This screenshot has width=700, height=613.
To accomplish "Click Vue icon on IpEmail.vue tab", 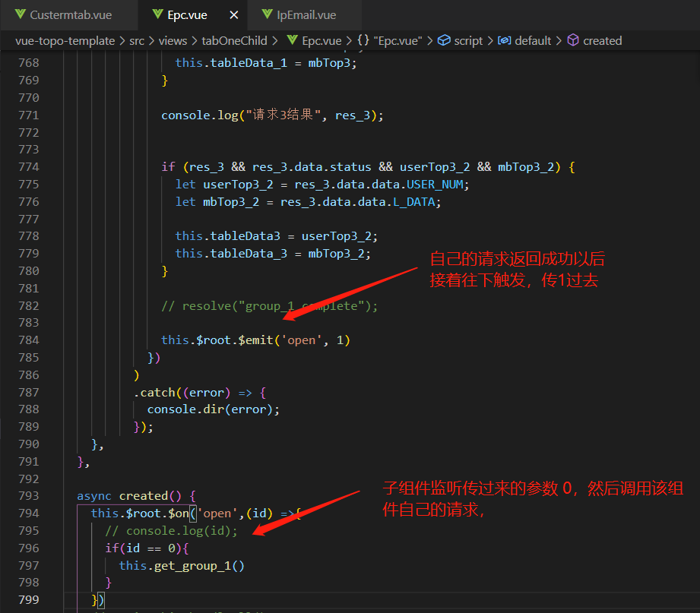I will click(x=267, y=14).
